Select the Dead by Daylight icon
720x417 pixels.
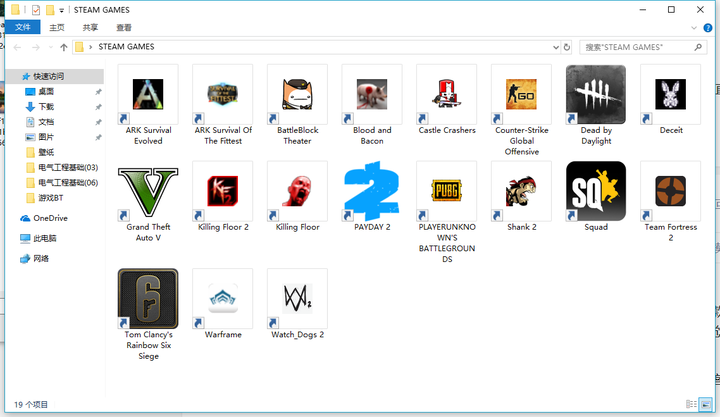[x=596, y=94]
